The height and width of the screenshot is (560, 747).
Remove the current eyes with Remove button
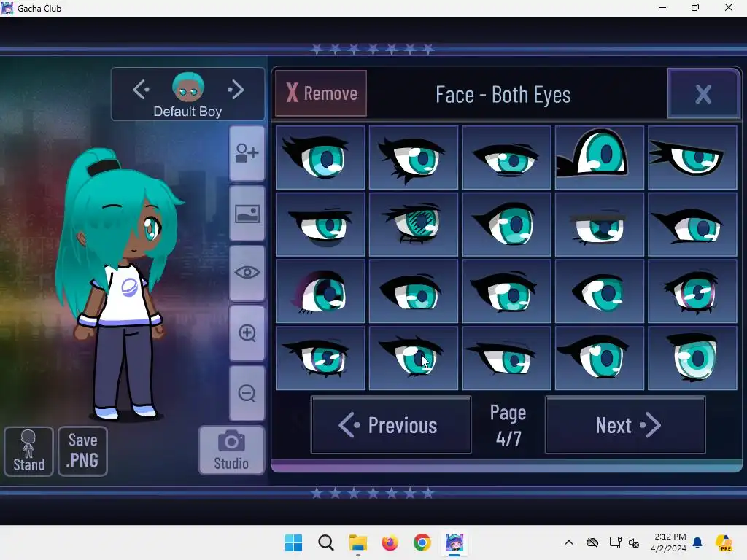[321, 93]
